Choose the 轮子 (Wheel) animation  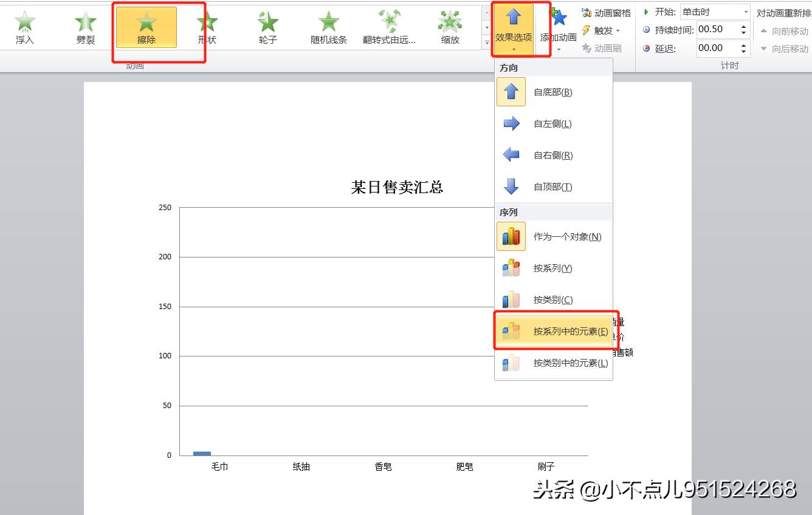pos(267,26)
